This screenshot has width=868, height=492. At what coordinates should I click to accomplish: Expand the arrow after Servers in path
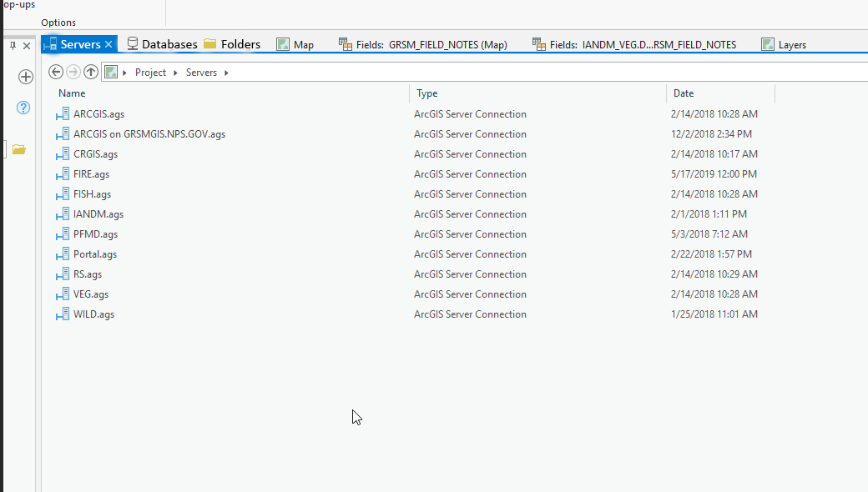click(226, 73)
